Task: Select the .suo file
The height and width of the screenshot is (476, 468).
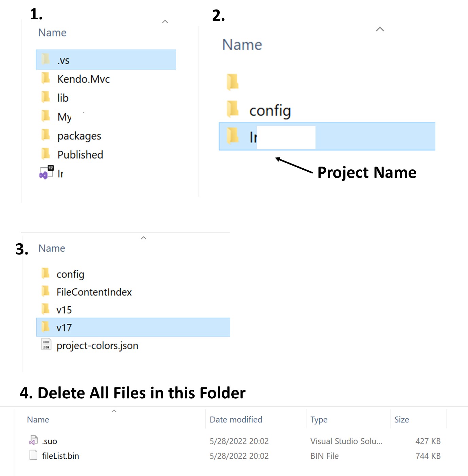Action: point(49,441)
